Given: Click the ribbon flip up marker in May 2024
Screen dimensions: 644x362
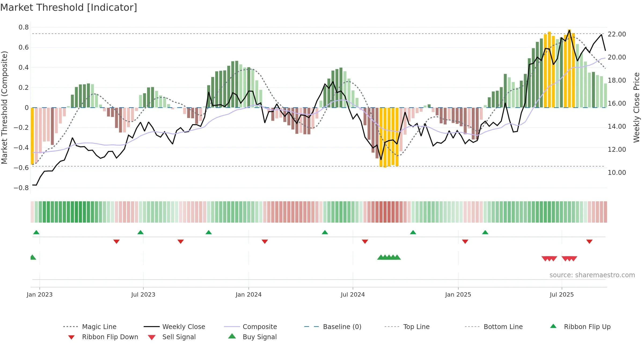Looking at the screenshot, I should [x=325, y=232].
